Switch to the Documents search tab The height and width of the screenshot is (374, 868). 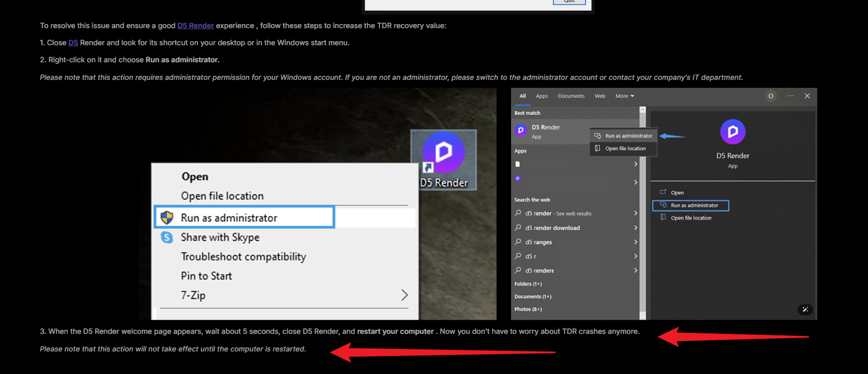[x=571, y=96]
